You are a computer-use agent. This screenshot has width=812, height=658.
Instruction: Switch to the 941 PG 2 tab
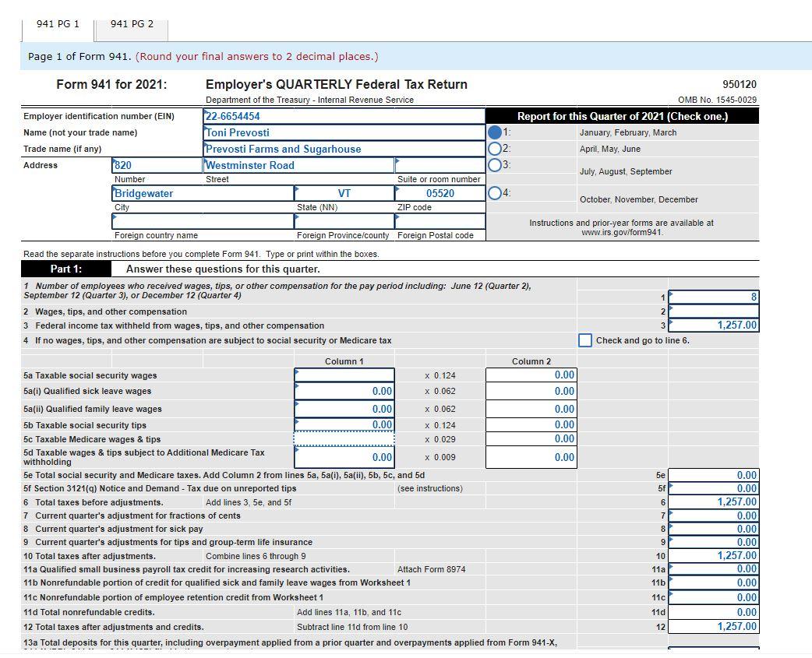point(130,23)
